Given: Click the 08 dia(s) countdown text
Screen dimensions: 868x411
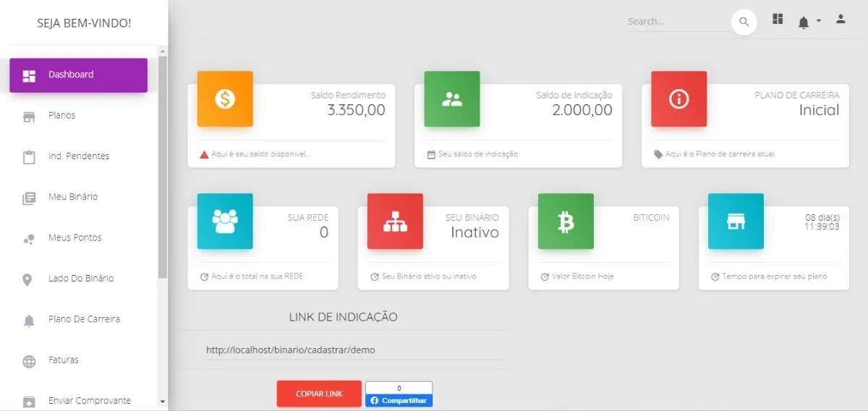Looking at the screenshot, I should [x=822, y=217].
